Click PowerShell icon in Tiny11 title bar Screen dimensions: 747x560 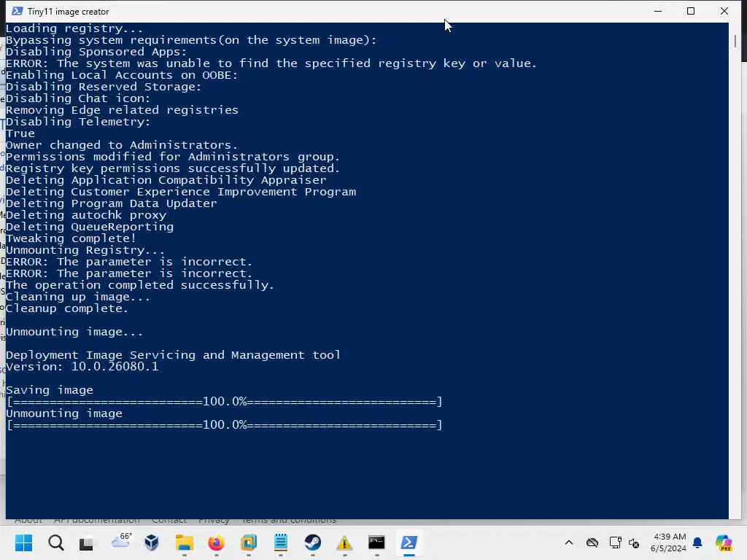[x=18, y=11]
